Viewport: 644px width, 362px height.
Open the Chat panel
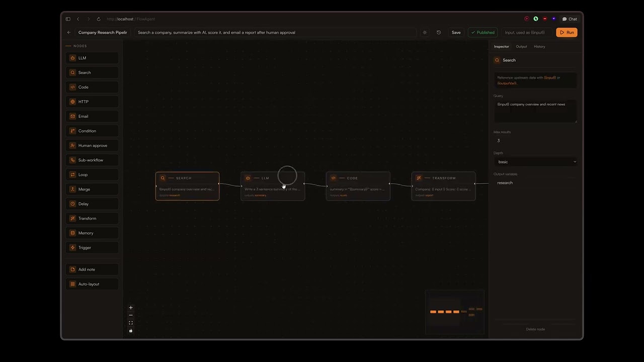pos(570,19)
